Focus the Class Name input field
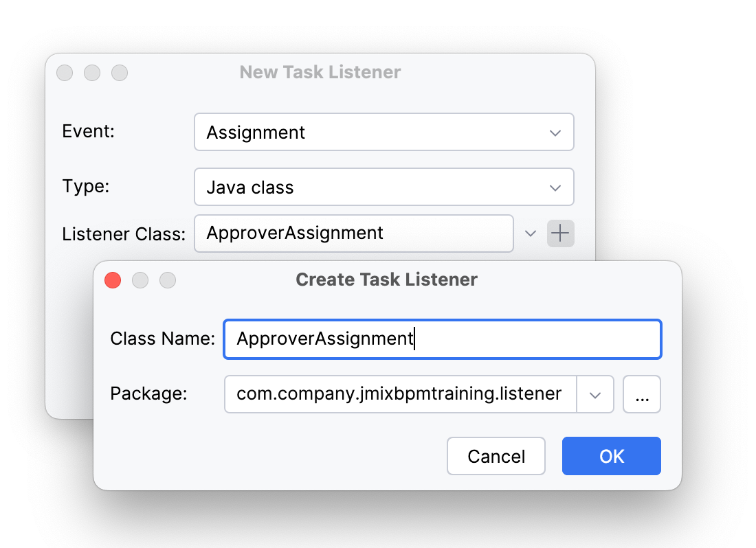This screenshot has width=756, height=548. pyautogui.click(x=442, y=339)
